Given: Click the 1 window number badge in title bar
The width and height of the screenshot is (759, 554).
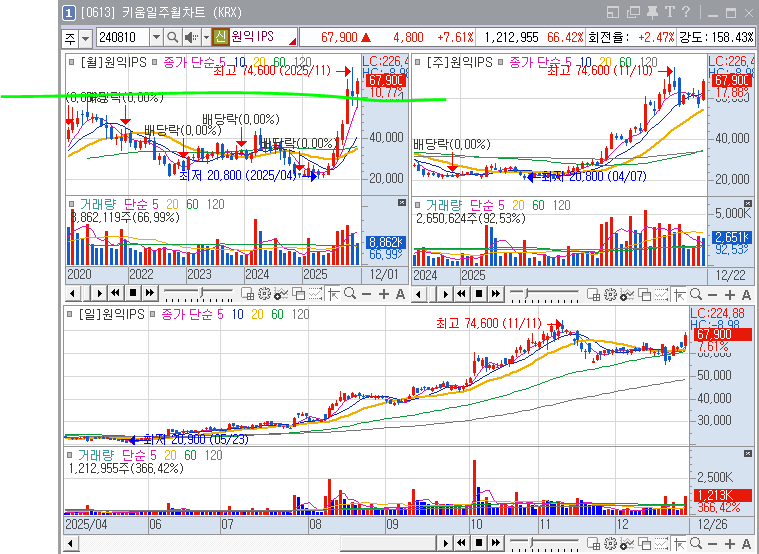Looking at the screenshot, I should click(x=69, y=13).
